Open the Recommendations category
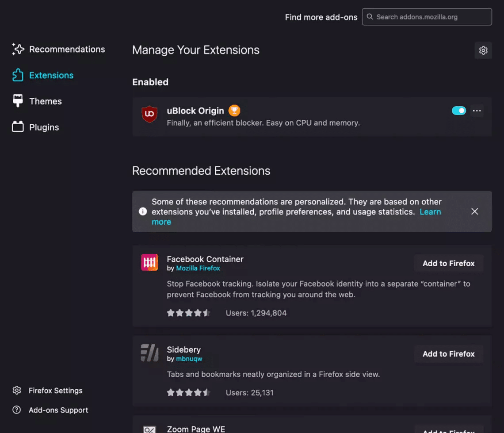 58,49
